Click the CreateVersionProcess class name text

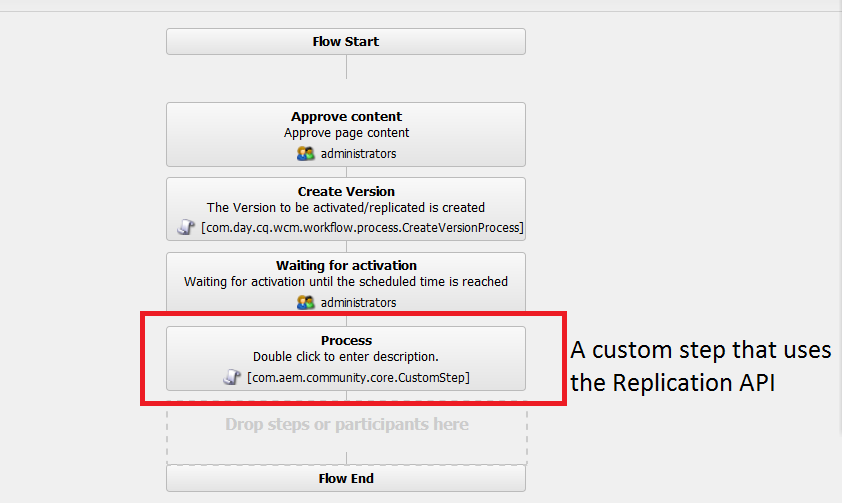coord(362,228)
